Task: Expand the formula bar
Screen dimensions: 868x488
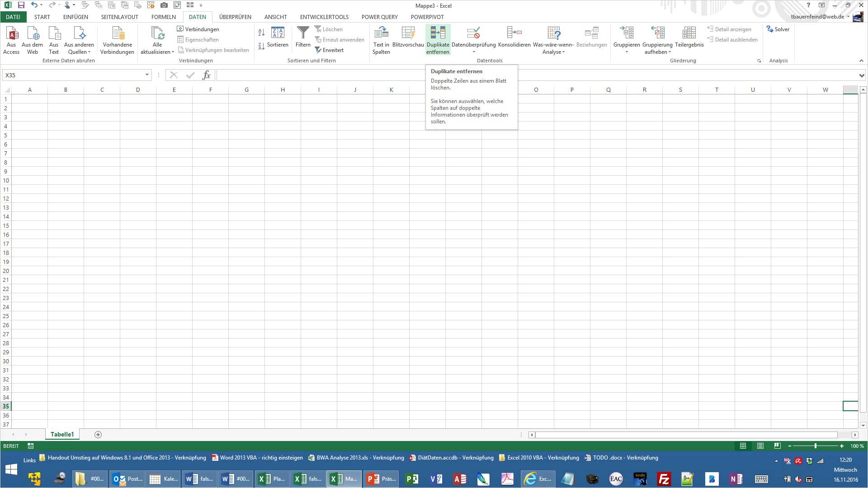Action: coord(862,75)
